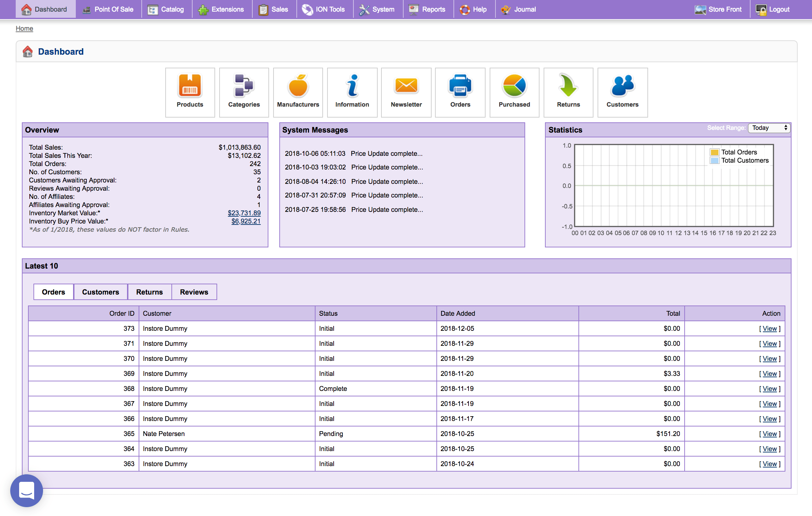The width and height of the screenshot is (812, 516).
Task: Open the chat widget bubble
Action: [x=27, y=490]
